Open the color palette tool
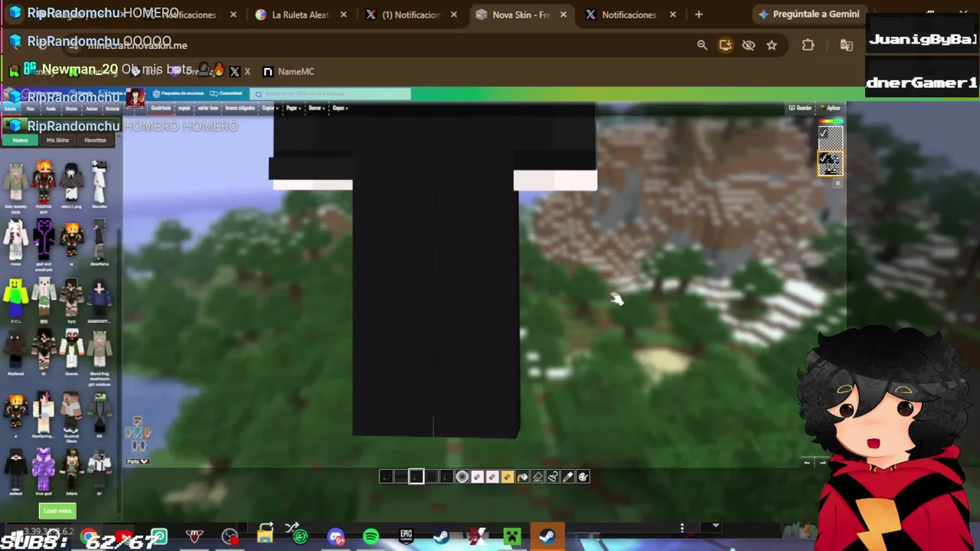 coord(583,477)
